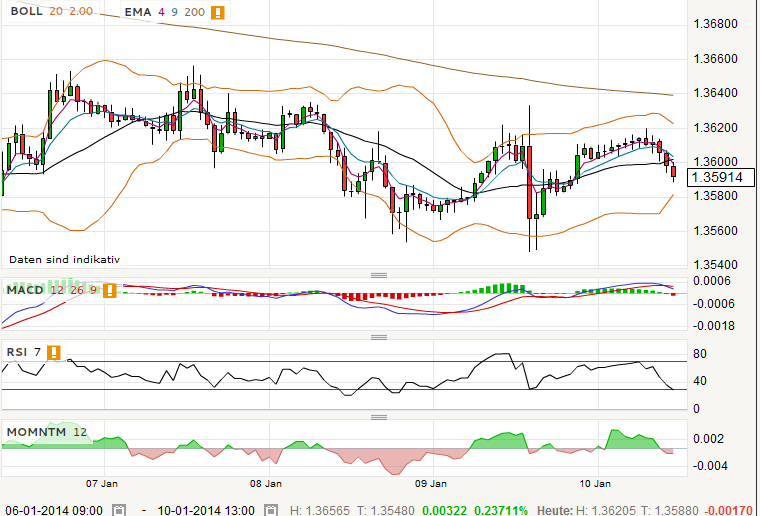Viewport: 760px width, 516px height.
Task: Click the momentum axis value -0.004
Action: click(x=710, y=466)
